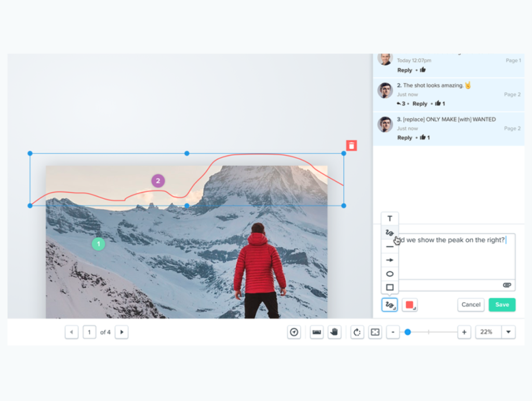This screenshot has width=532, height=401.
Task: Select the freehand drawing tool
Action: (x=390, y=232)
